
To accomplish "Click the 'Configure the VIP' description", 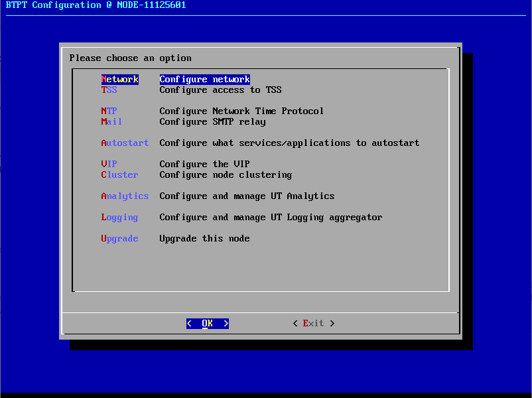I will click(204, 164).
